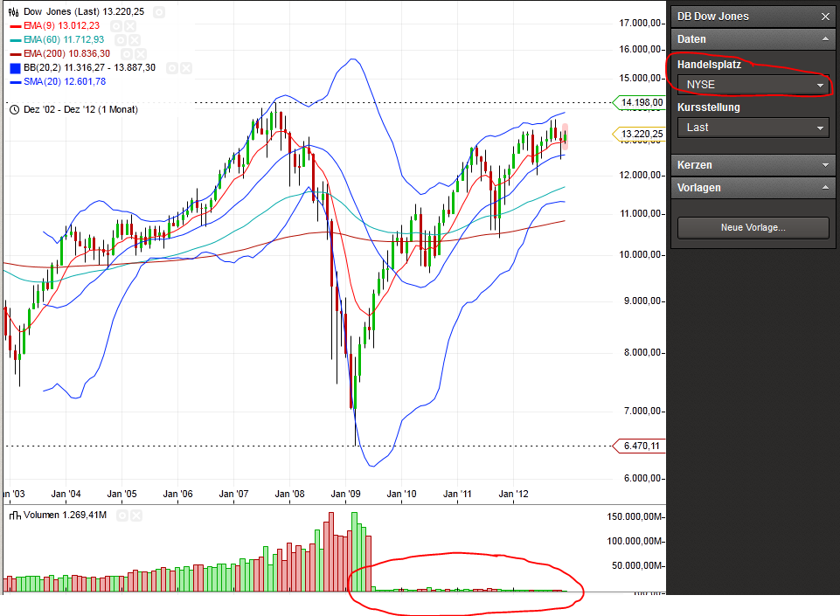Close the Volumen indicator panel

click(138, 516)
